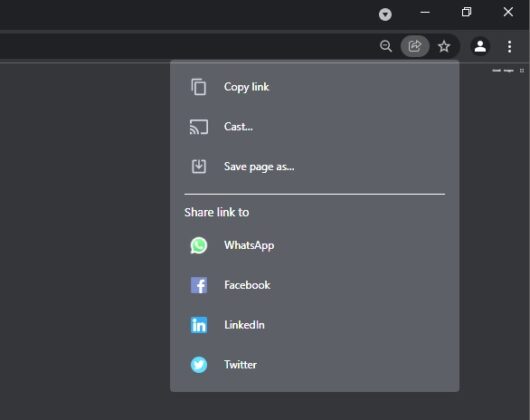Click the zoom magnifier icon in address bar
Viewport: 530px width, 420px height.
386,46
